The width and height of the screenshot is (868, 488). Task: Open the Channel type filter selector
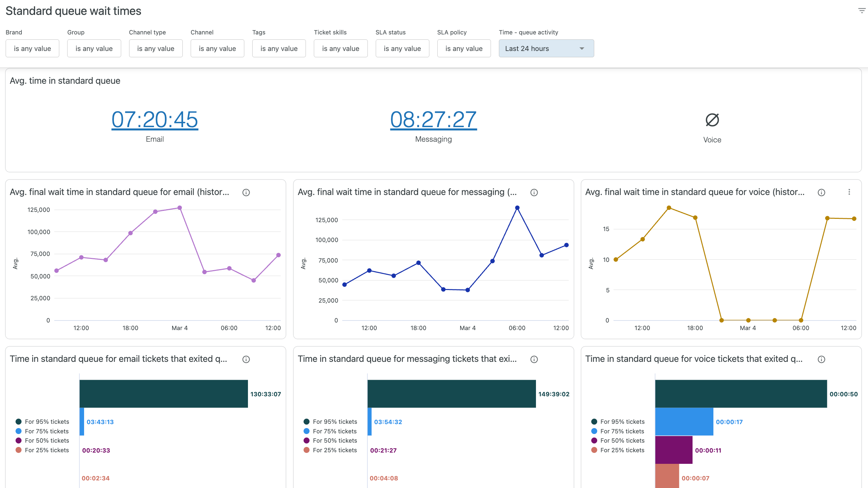click(156, 49)
